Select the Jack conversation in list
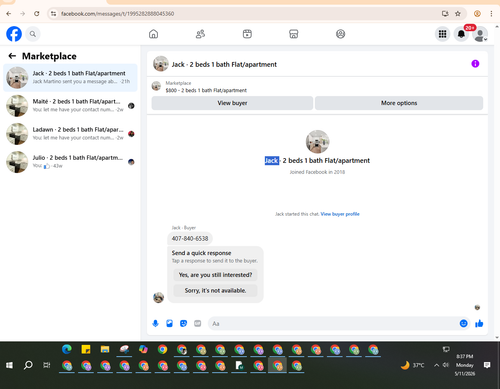This screenshot has height=389, width=500. 70,78
